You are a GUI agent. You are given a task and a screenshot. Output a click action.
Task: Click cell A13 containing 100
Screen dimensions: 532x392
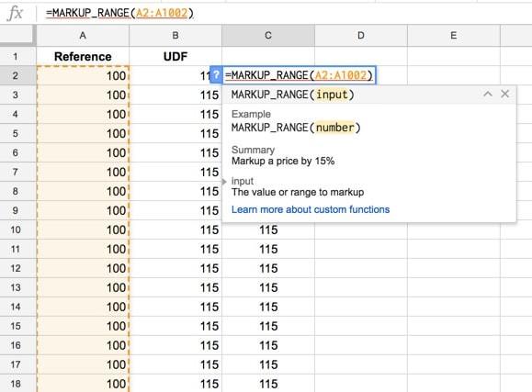click(x=83, y=287)
